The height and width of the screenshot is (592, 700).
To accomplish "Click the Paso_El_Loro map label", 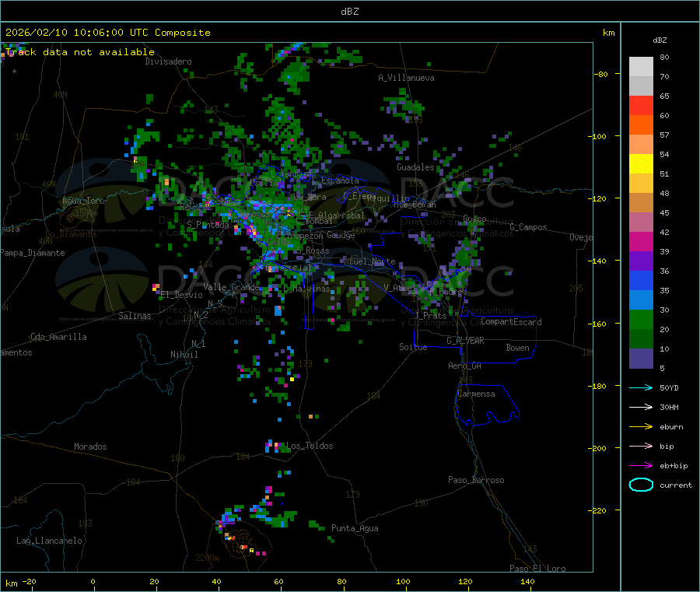I will point(537,569).
